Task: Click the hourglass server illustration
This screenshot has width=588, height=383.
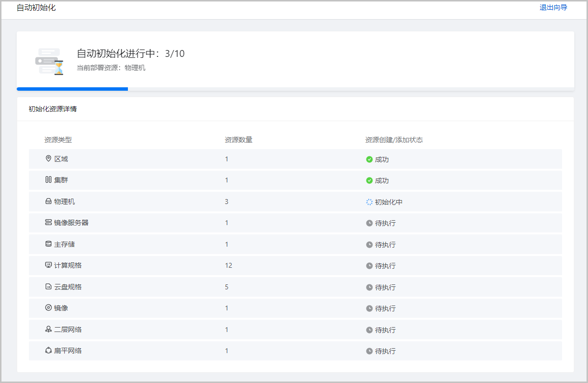Action: coord(49,61)
